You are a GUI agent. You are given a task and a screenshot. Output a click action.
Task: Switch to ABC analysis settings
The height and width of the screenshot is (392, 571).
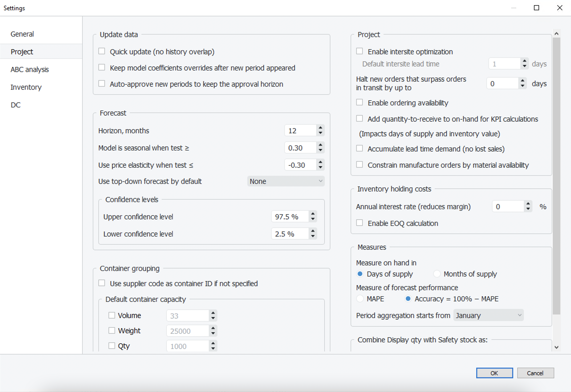pyautogui.click(x=30, y=69)
